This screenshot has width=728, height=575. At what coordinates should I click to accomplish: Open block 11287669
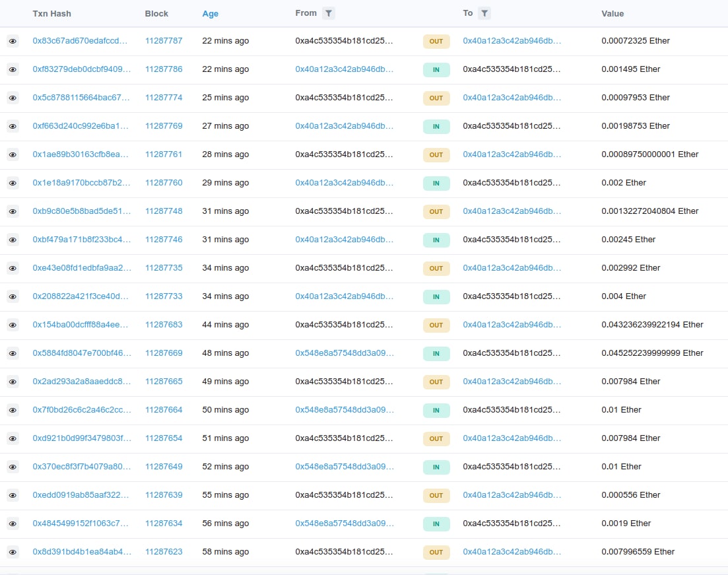tap(164, 353)
